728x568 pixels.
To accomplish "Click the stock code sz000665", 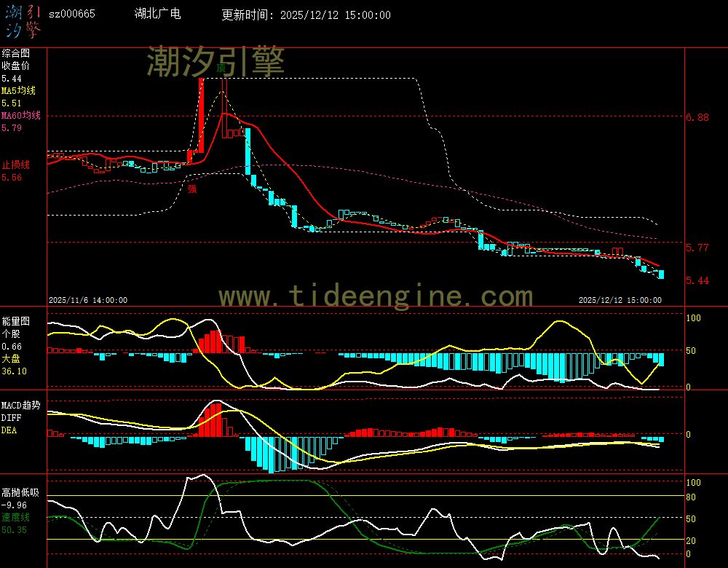I will coord(71,15).
